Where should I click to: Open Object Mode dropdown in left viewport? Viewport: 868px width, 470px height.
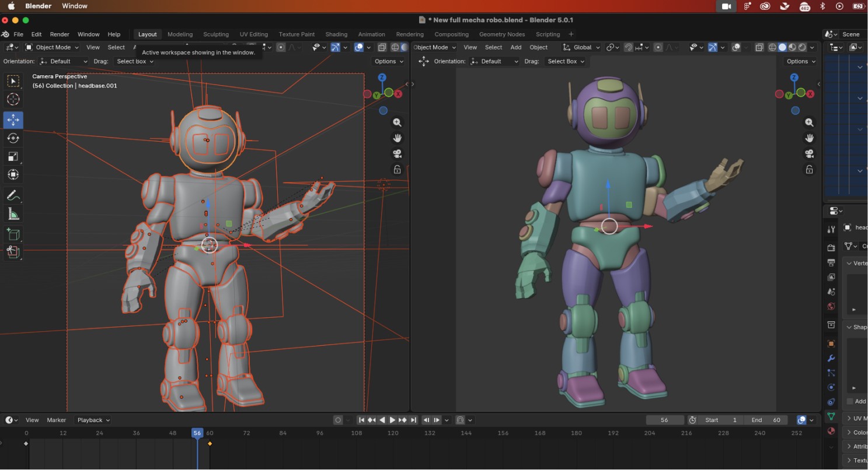(x=52, y=47)
